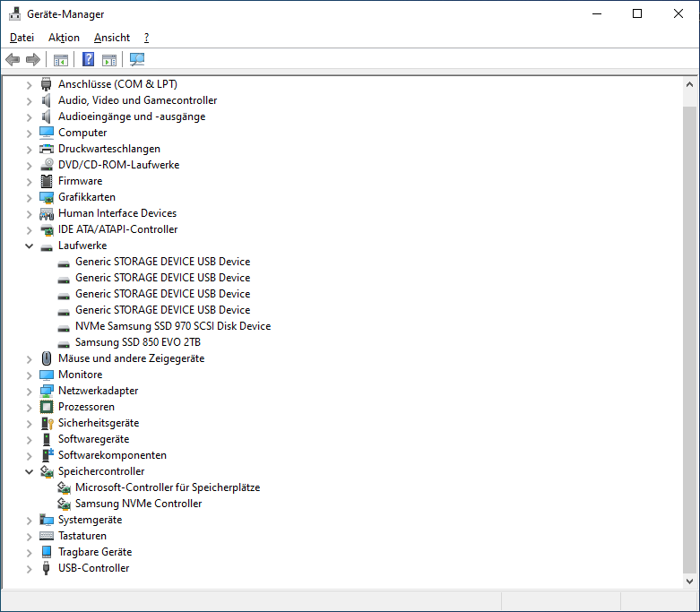Viewport: 700px width, 612px height.
Task: Click the Systemgeräte folder icon
Action: tap(47, 520)
